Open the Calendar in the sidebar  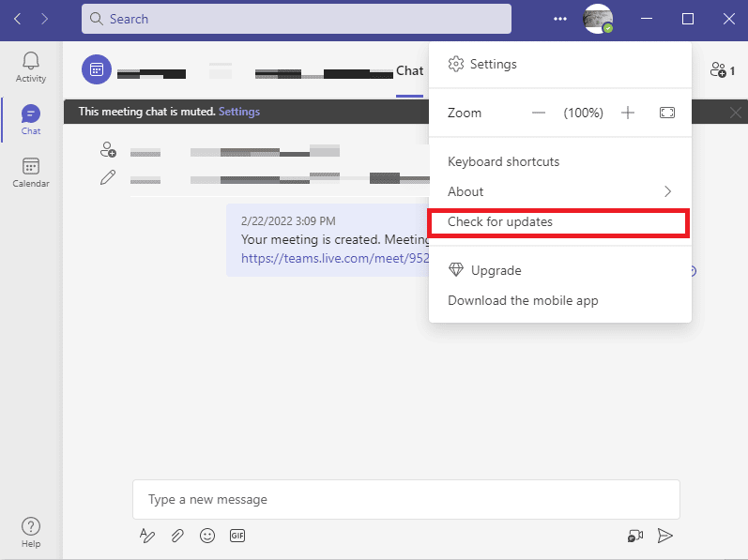tap(31, 173)
